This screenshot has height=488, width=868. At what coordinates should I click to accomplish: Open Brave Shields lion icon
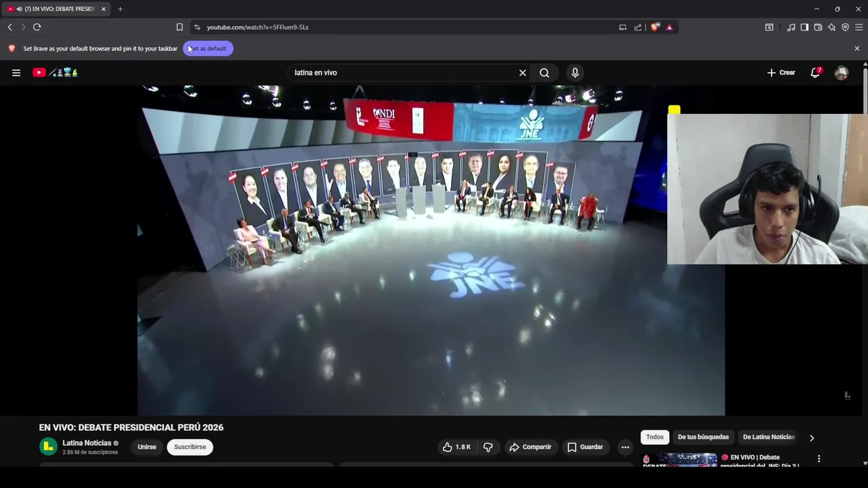[x=654, y=27]
